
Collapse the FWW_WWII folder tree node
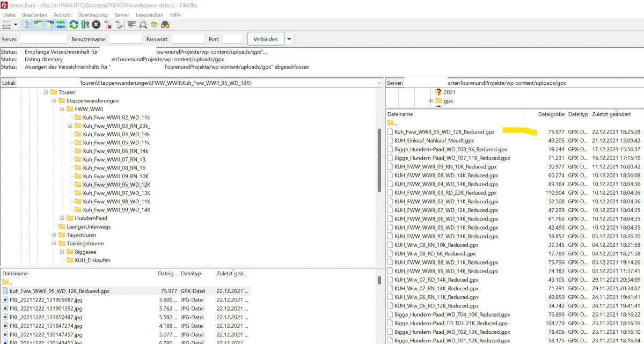62,109
